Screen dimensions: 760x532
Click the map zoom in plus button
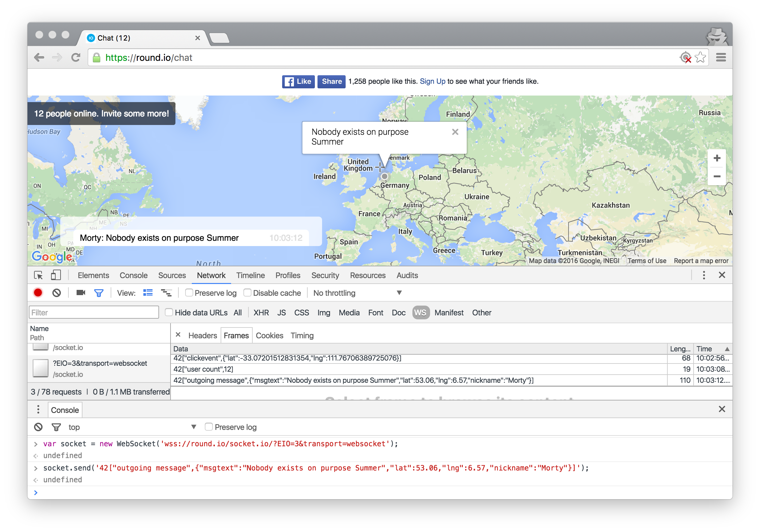717,158
